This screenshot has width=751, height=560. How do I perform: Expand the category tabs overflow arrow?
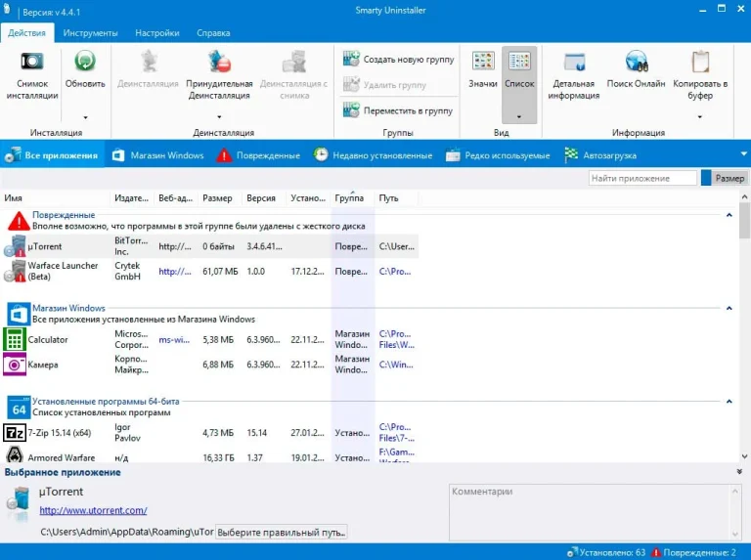[744, 154]
